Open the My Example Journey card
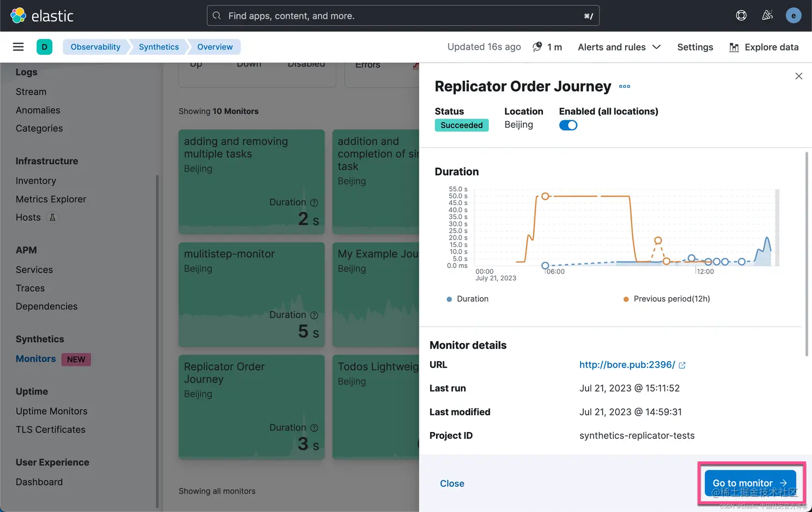 tap(376, 294)
